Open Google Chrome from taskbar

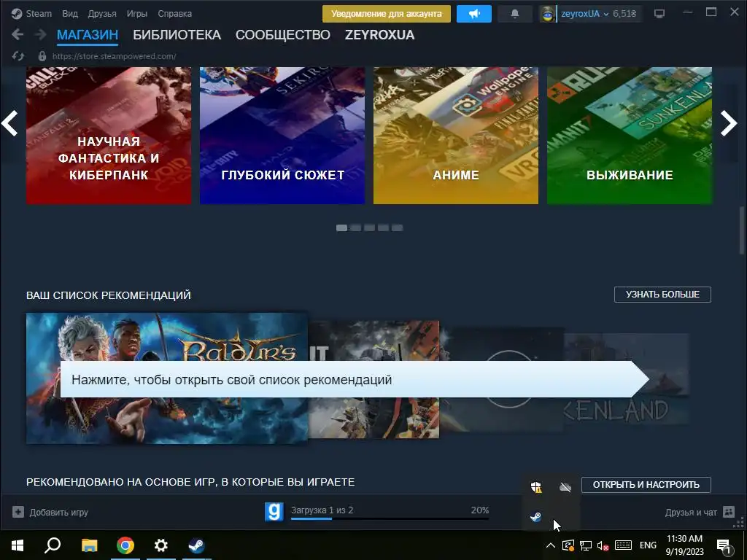click(x=125, y=545)
